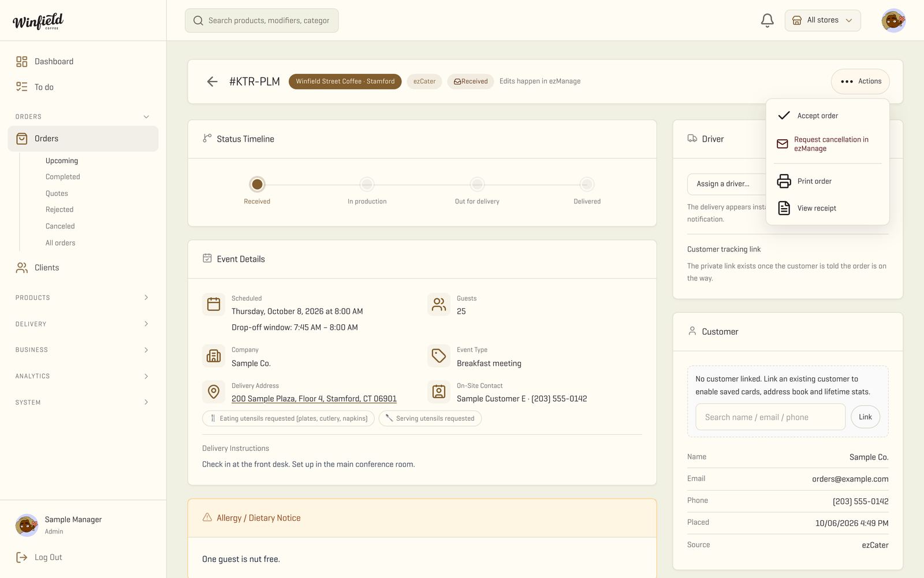Click the checkmark icon for Accept order
Image resolution: width=924 pixels, height=578 pixels.
(784, 116)
